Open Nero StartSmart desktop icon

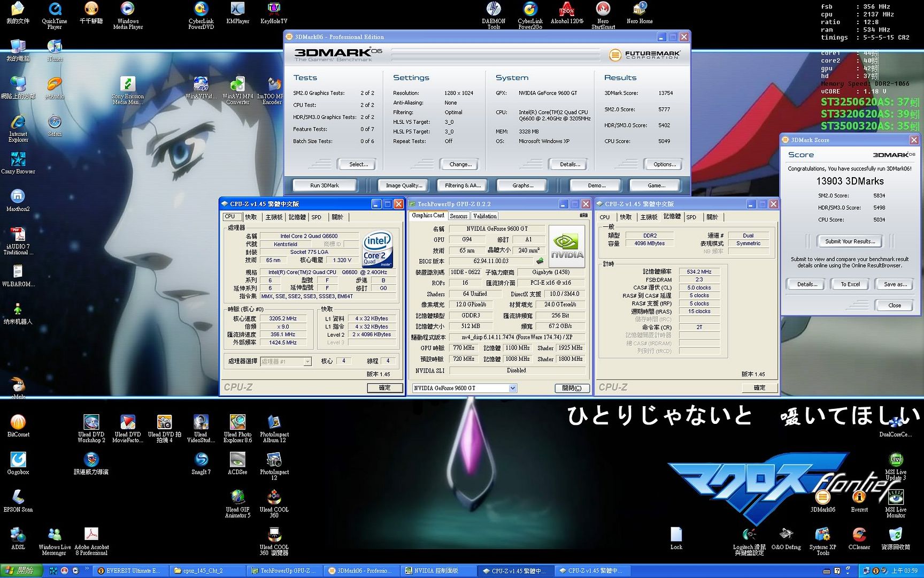(x=603, y=15)
